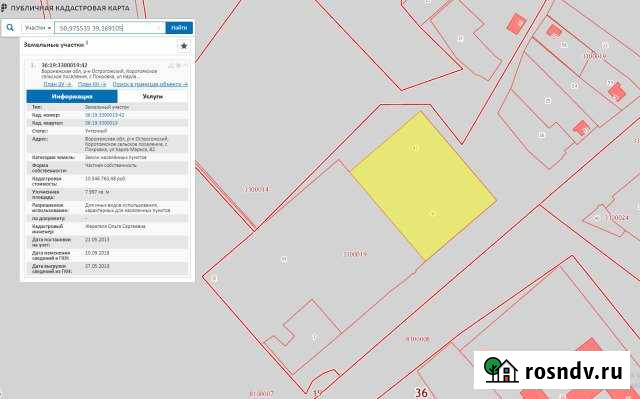Switch to the Информация tab
Screen dimensions: 640x399
tap(72, 97)
